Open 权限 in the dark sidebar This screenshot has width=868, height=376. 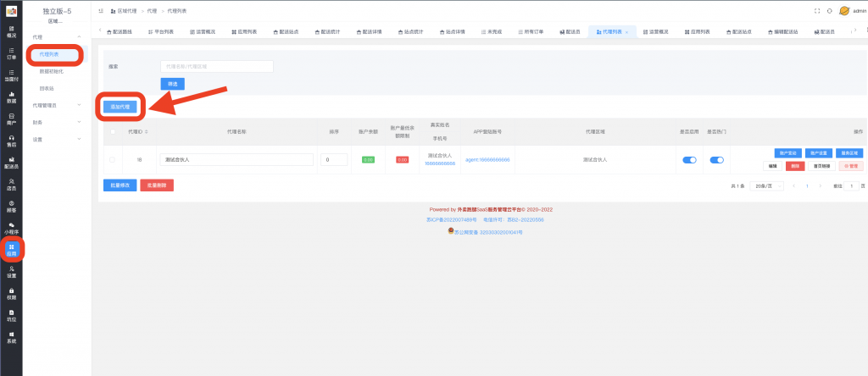11,294
